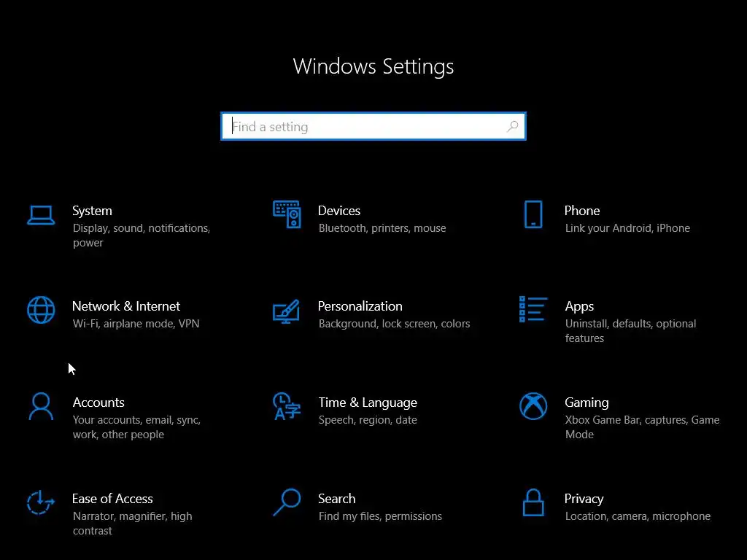
Task: Click 'Display, sound, notifications, power' text
Action: tap(142, 236)
